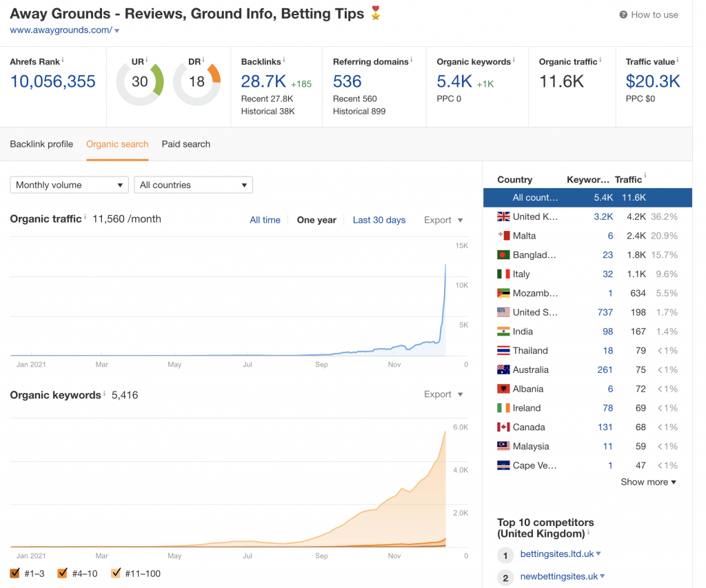
Task: Open the bettingsites.ltd.uk competitor link
Action: pyautogui.click(x=557, y=554)
